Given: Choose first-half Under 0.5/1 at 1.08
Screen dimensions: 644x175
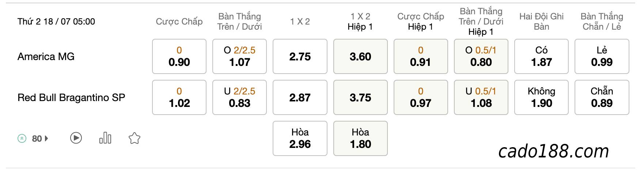Looking at the screenshot, I should [481, 97].
